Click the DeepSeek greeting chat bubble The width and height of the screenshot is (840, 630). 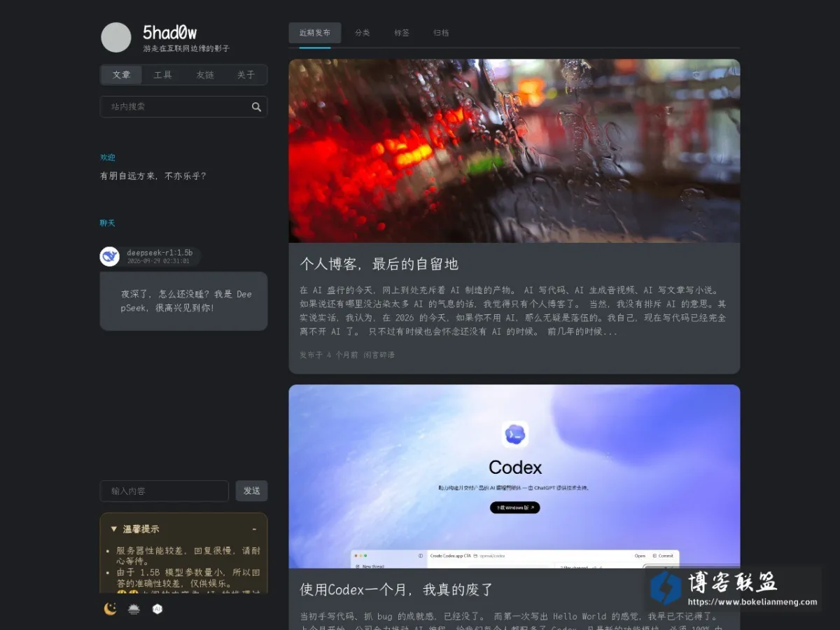[x=183, y=301]
